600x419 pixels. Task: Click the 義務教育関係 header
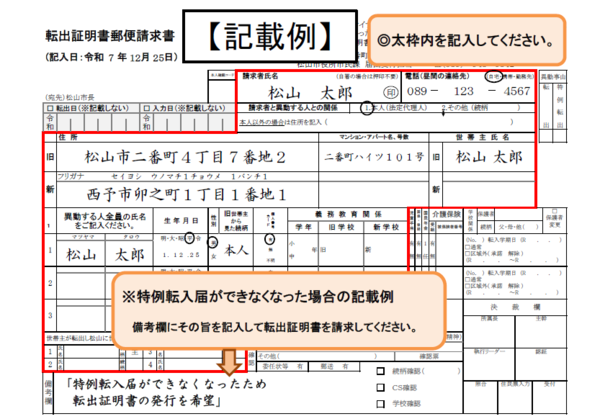pos(348,214)
